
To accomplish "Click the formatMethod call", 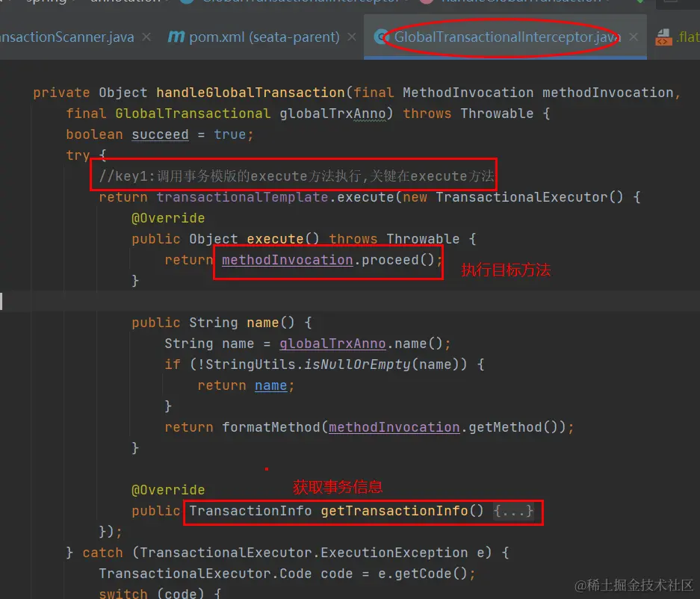I will coord(271,427).
